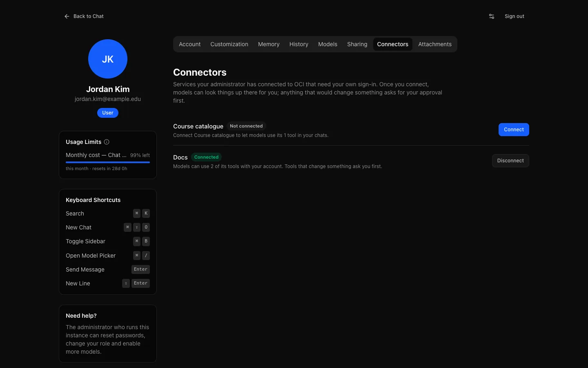Screen dimensions: 588x368
Task: Click the Connectors page heading
Action: (x=200, y=72)
